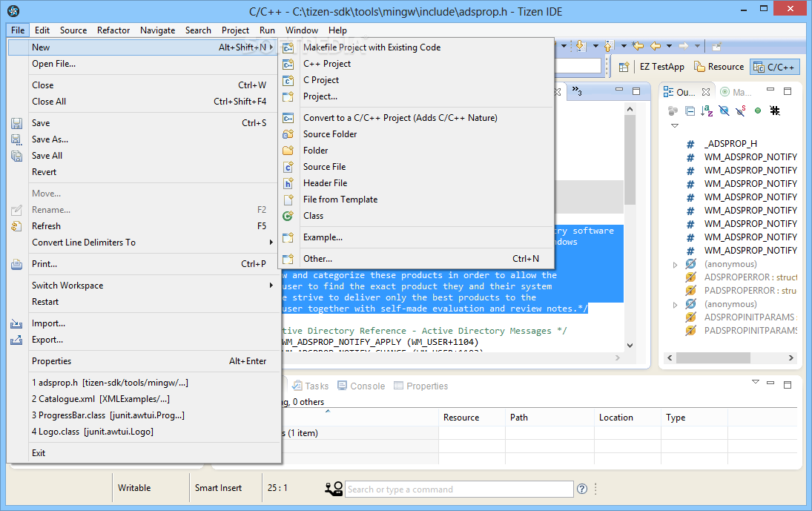This screenshot has width=812, height=511.
Task: Click the Group Includes icon in Outline toolbar
Action: tap(673, 111)
